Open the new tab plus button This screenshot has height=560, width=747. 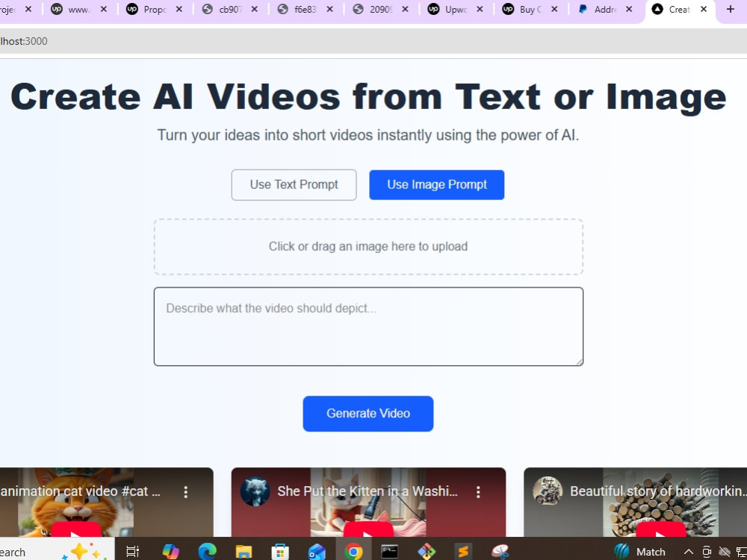731,9
